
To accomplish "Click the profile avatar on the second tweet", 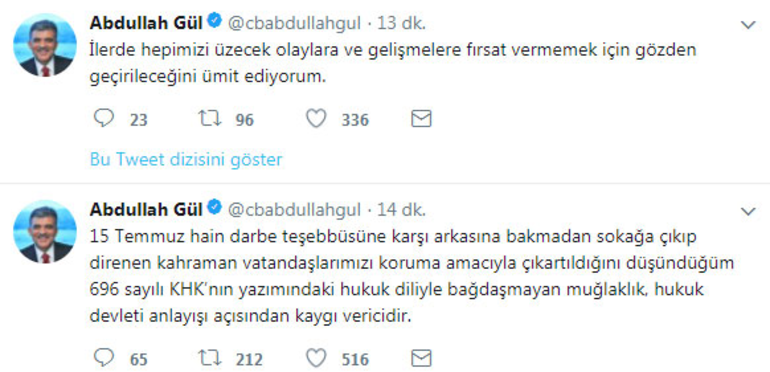I will [x=45, y=232].
